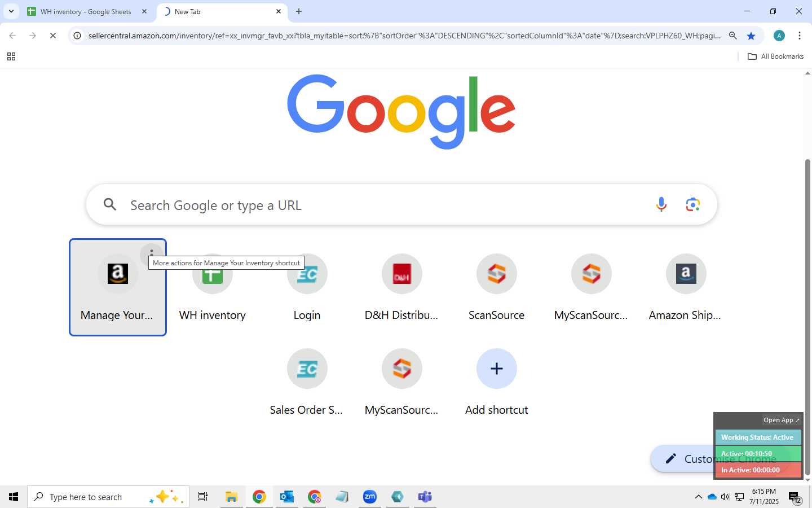The image size is (812, 508).
Task: Go forward with the browser forward arrow
Action: [33, 36]
